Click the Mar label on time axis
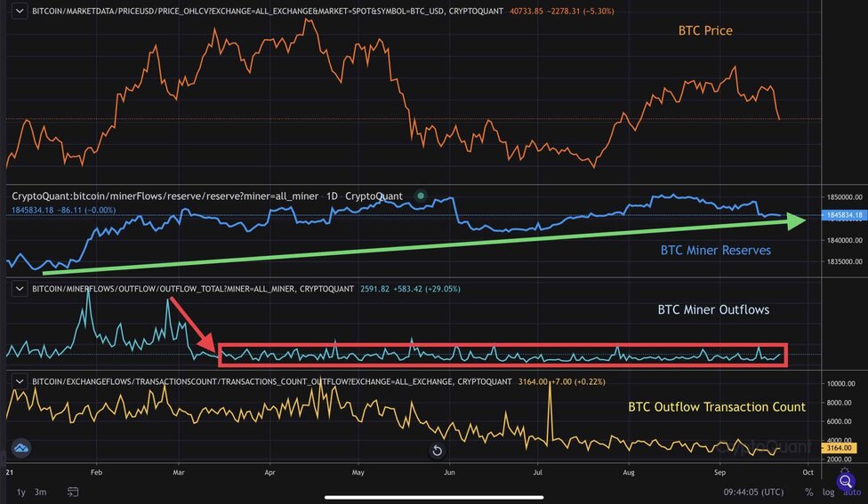 click(x=178, y=473)
